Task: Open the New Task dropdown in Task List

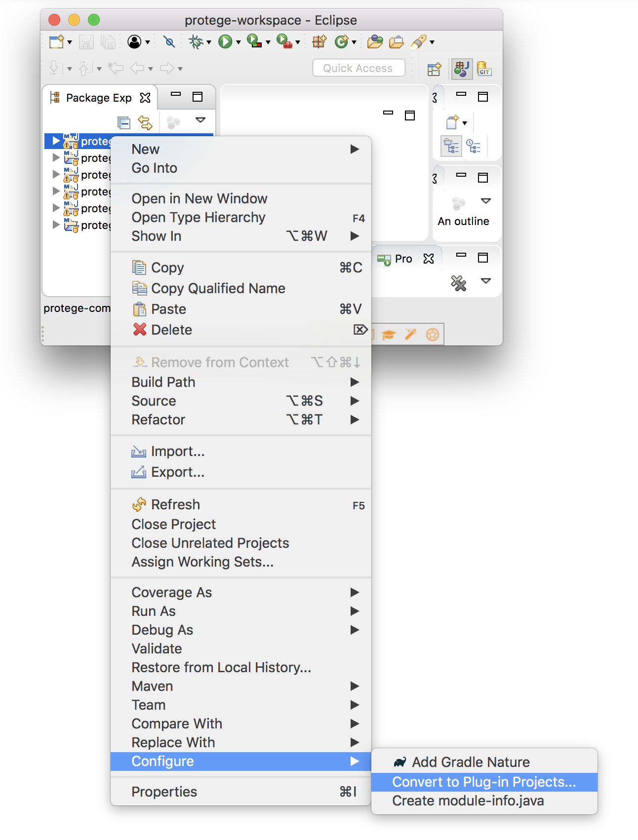Action: [x=465, y=123]
